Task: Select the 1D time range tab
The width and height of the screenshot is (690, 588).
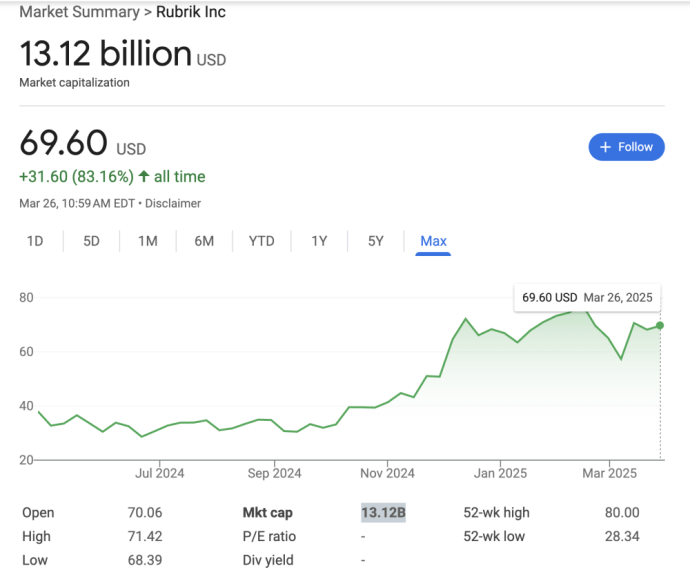Action: (x=35, y=241)
